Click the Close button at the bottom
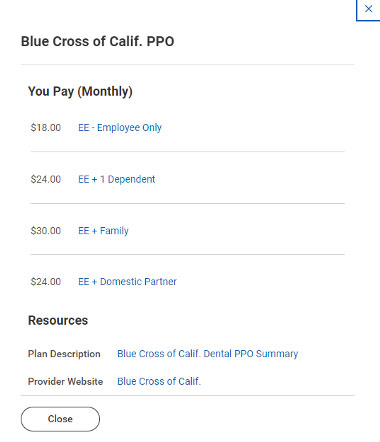 coord(60,419)
